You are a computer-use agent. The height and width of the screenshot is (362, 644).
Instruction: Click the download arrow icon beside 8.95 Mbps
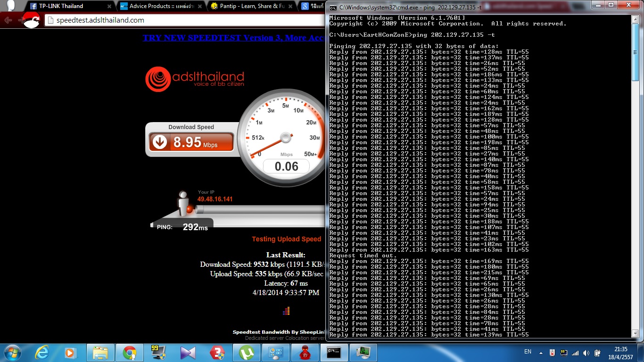click(160, 142)
